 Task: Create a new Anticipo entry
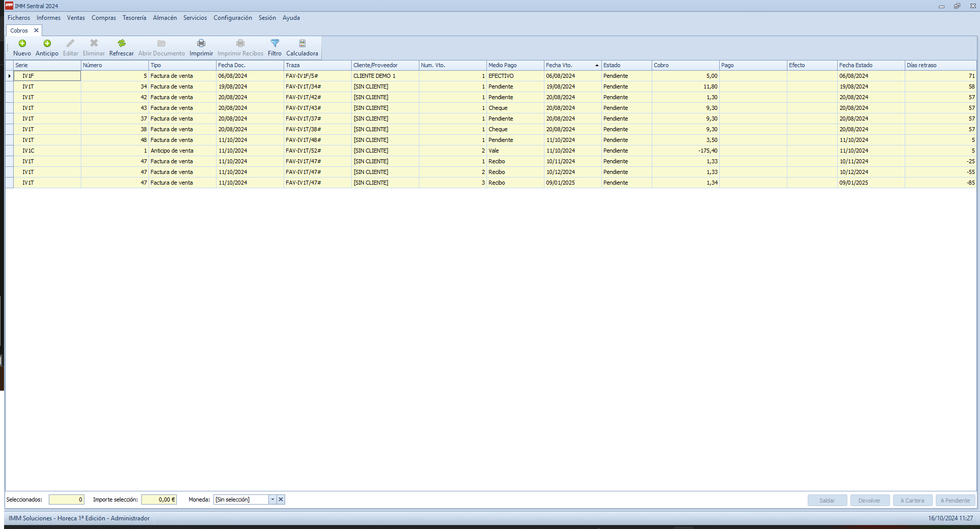[47, 48]
